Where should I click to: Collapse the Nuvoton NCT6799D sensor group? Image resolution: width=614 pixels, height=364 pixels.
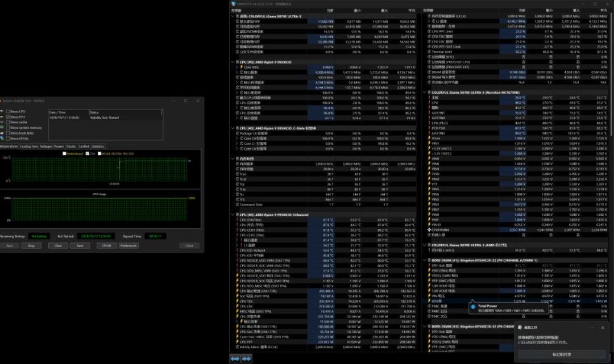[425, 93]
